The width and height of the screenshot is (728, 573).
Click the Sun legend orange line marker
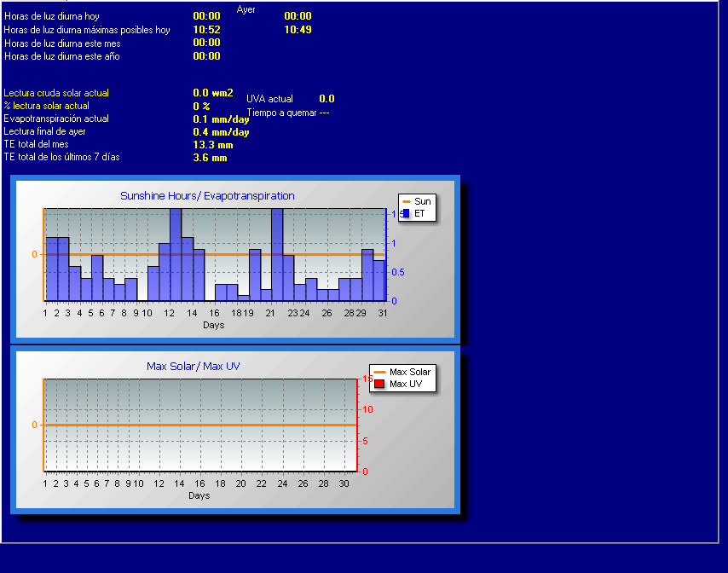[x=407, y=201]
